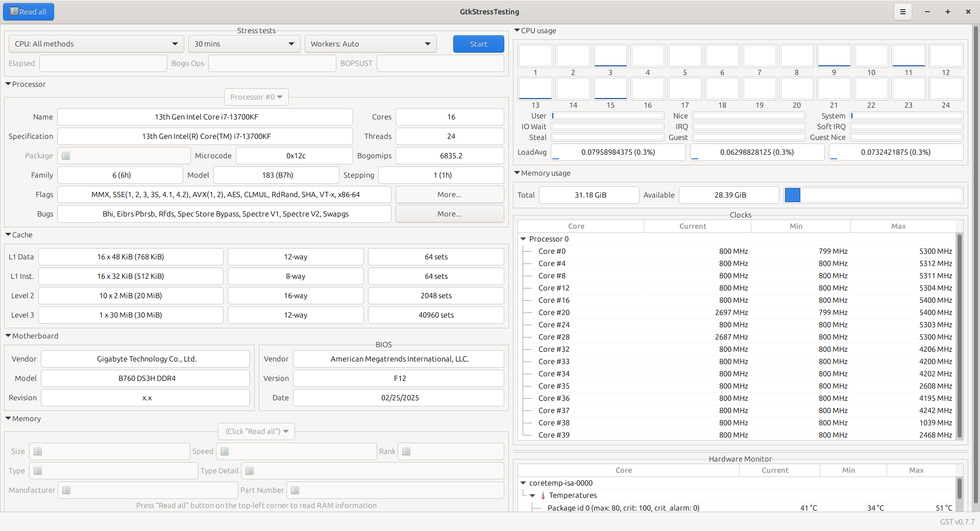Click the memory usage level bar

[873, 195]
